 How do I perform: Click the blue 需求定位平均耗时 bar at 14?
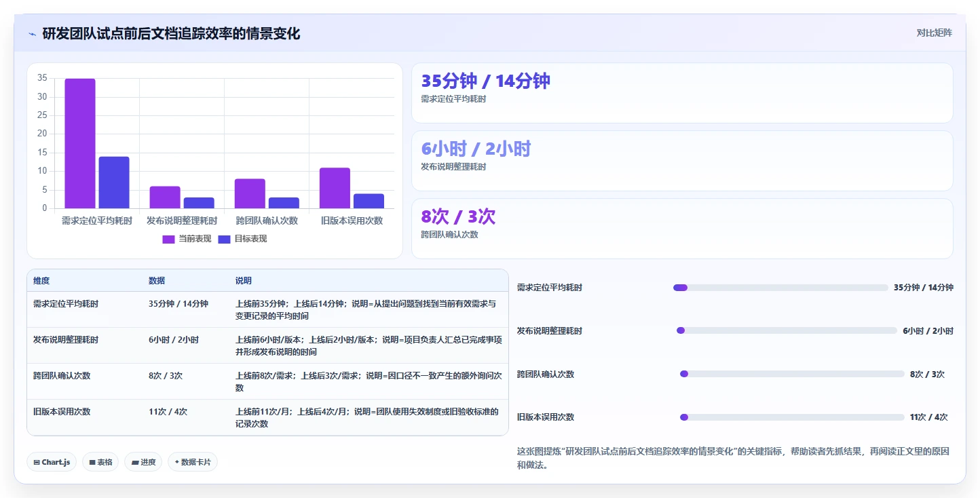coord(114,183)
